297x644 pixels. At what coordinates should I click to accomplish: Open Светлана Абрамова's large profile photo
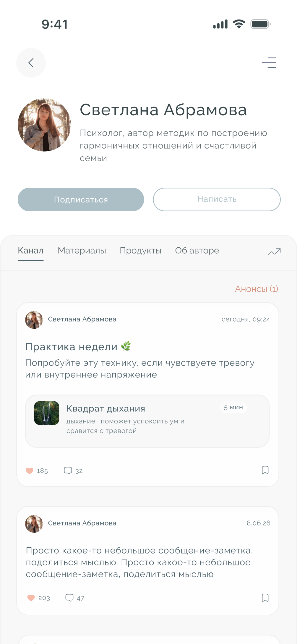44,125
